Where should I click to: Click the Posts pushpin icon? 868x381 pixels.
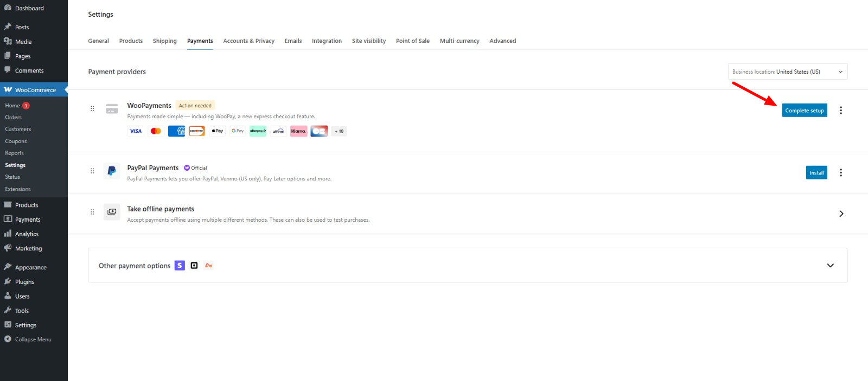pos(8,27)
